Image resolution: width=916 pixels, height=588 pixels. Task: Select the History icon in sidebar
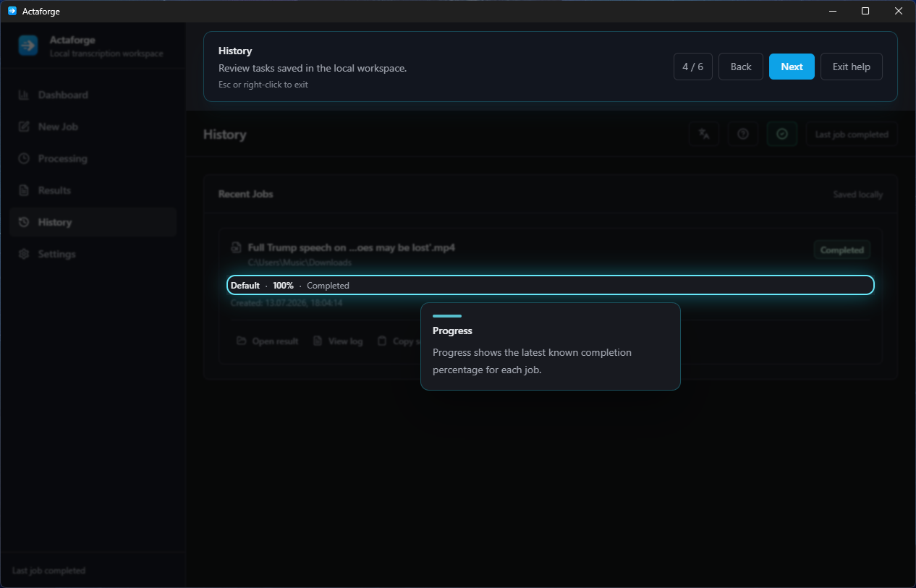pos(24,222)
